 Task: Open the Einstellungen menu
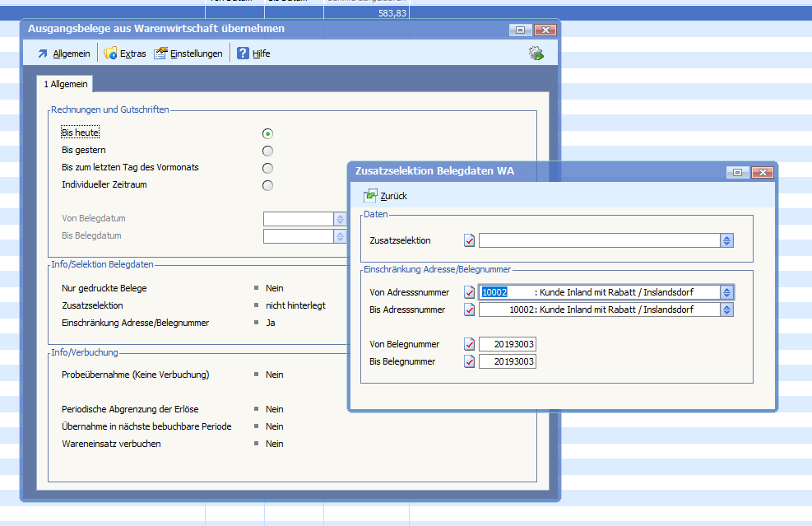coord(188,54)
